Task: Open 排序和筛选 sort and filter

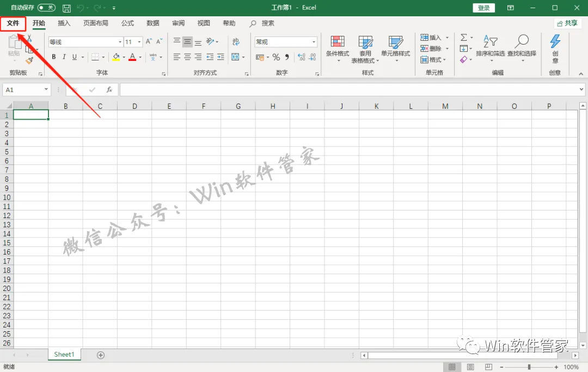Action: (x=491, y=49)
